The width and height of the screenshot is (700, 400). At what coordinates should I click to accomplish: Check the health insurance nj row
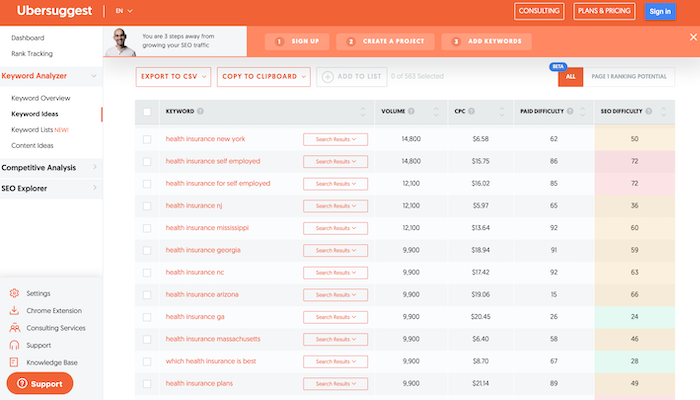[147, 206]
